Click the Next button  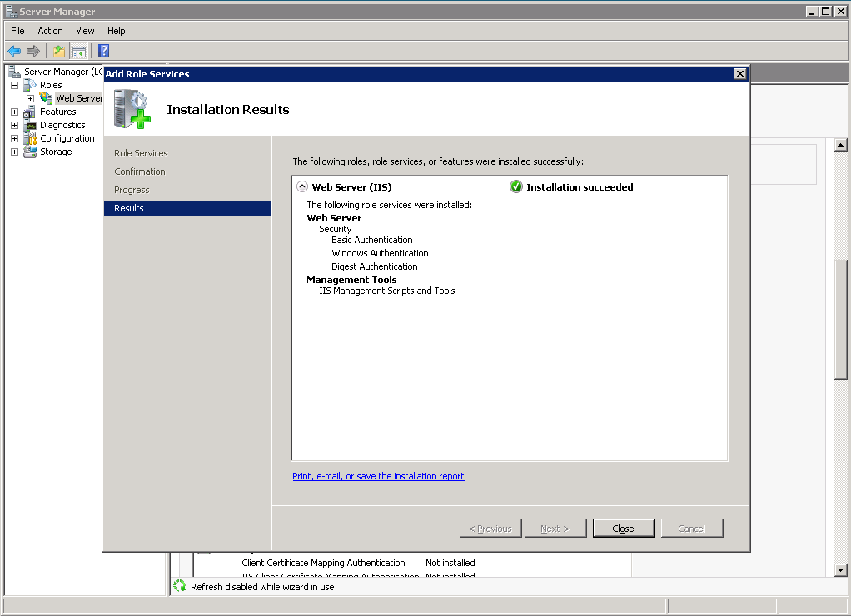(x=555, y=528)
